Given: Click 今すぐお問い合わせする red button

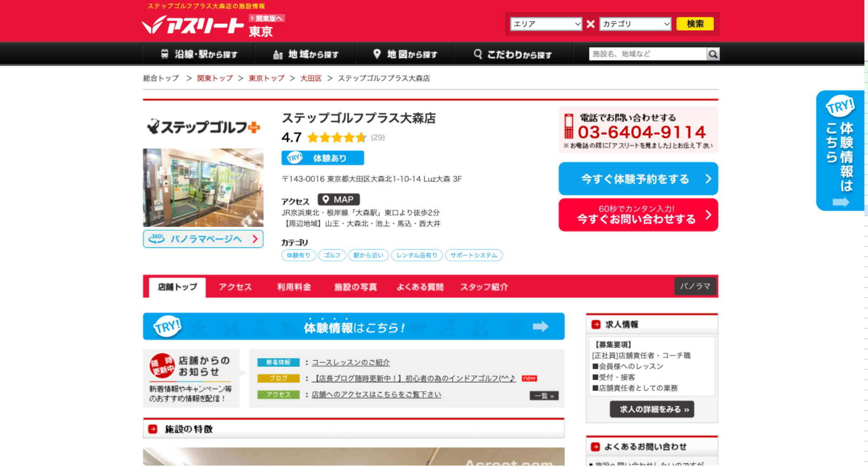Looking at the screenshot, I should (x=638, y=215).
